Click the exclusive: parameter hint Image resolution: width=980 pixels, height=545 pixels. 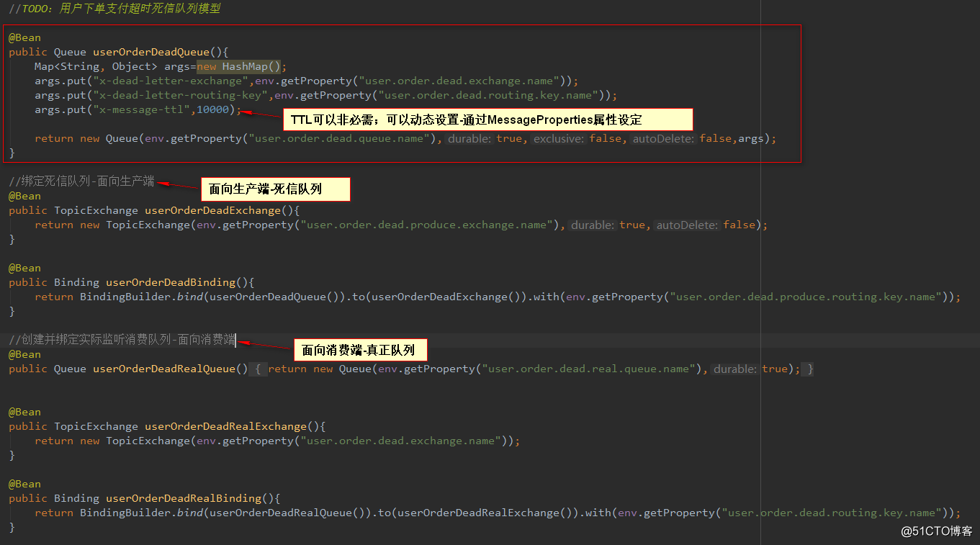[x=559, y=138]
